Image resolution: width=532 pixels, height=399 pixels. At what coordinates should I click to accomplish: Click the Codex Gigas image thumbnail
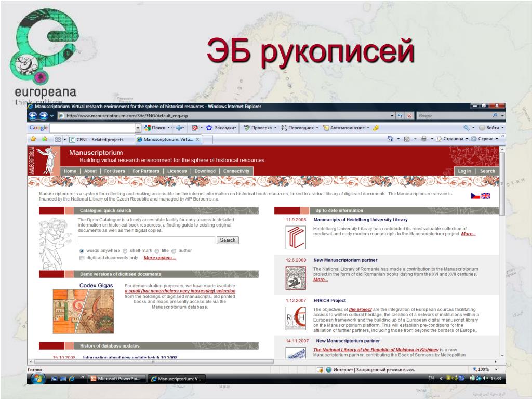(x=83, y=311)
